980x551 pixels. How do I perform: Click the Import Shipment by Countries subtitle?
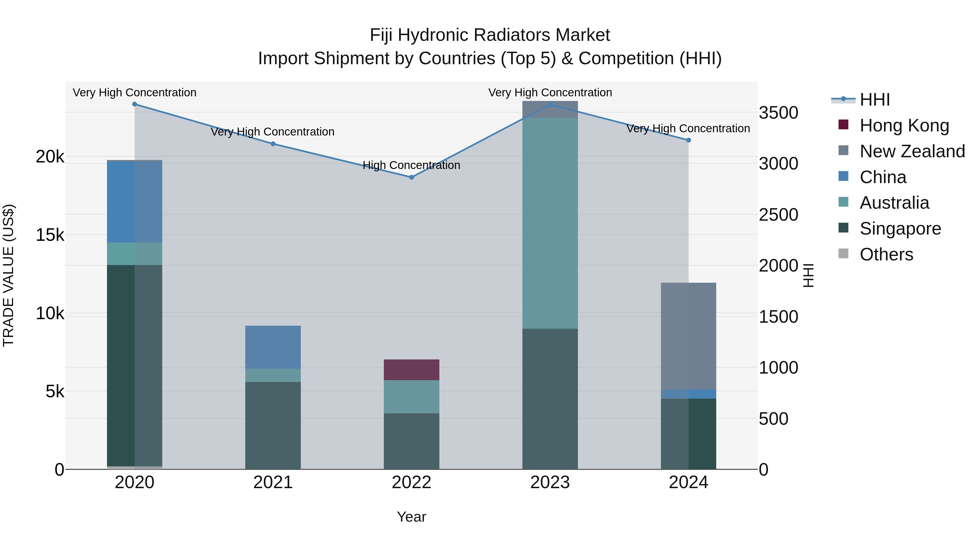pyautogui.click(x=490, y=59)
